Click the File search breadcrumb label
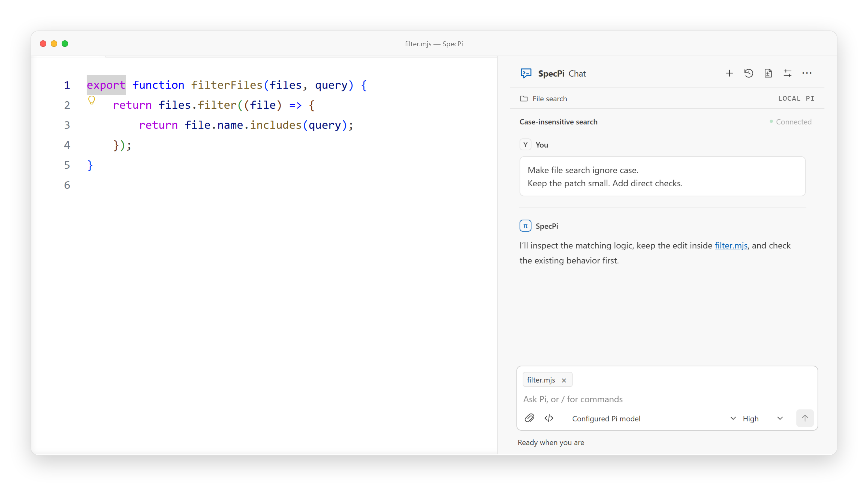This screenshot has height=486, width=868. coord(550,99)
